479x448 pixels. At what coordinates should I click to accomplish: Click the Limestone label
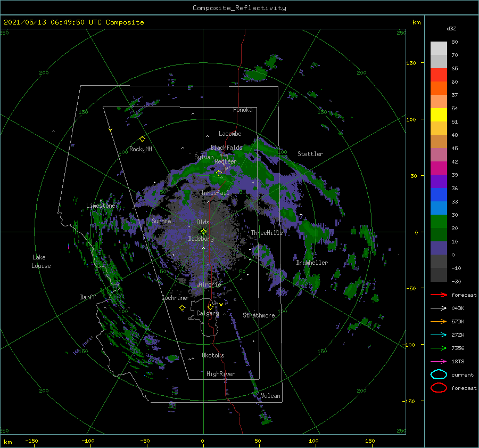(101, 206)
